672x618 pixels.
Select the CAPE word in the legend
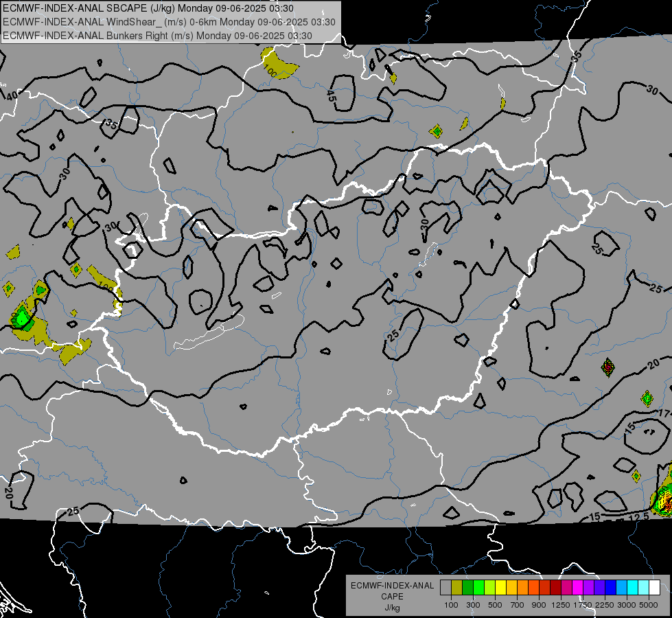392,597
